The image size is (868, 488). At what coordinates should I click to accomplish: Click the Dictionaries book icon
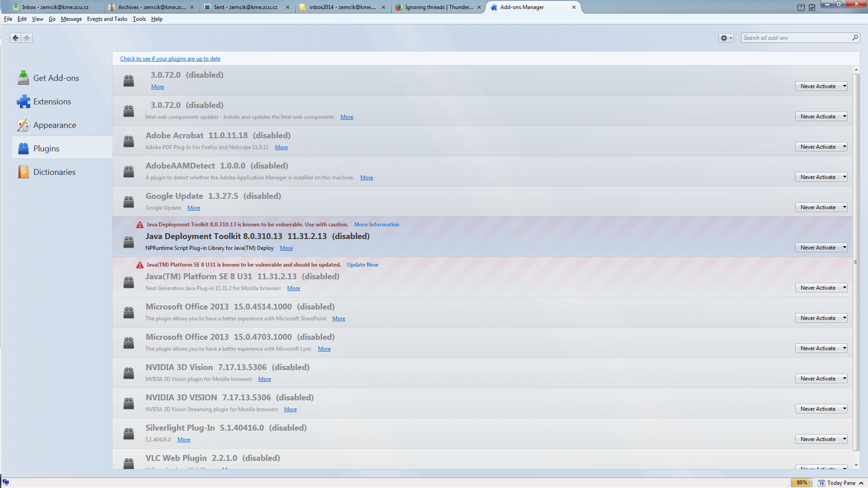(x=23, y=172)
